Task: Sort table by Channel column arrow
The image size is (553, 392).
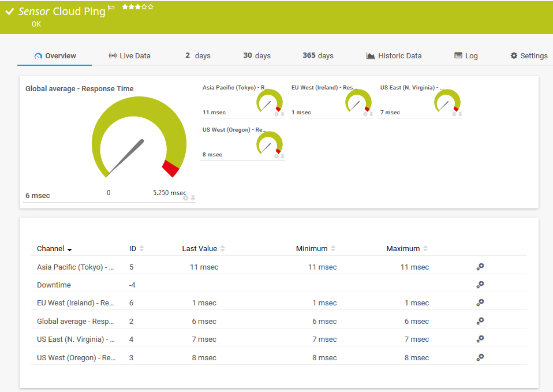Action: [x=70, y=249]
